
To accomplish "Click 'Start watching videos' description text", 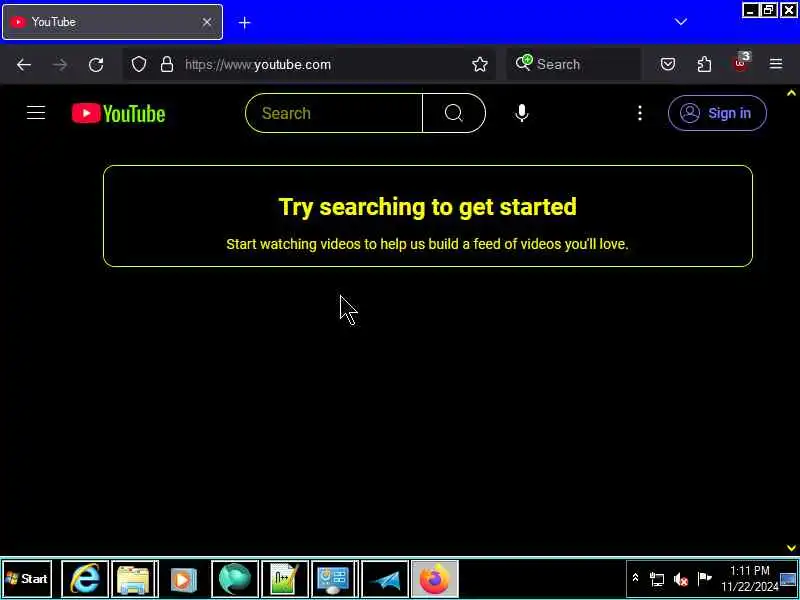I will click(427, 244).
